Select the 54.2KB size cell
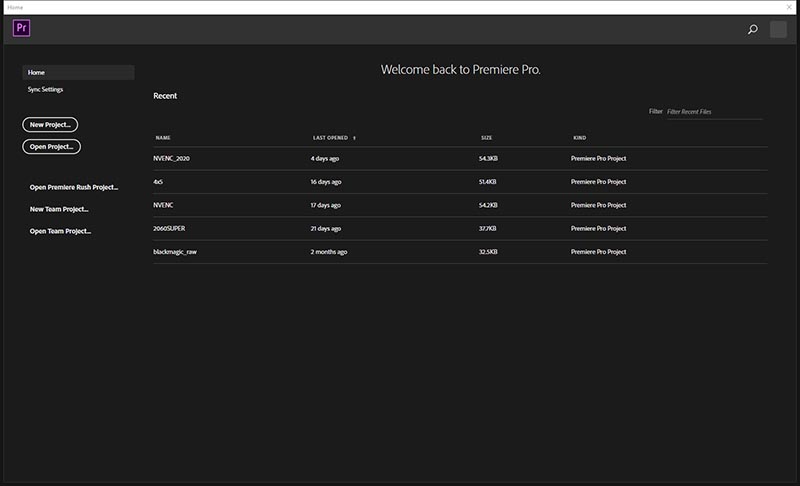 coord(488,205)
